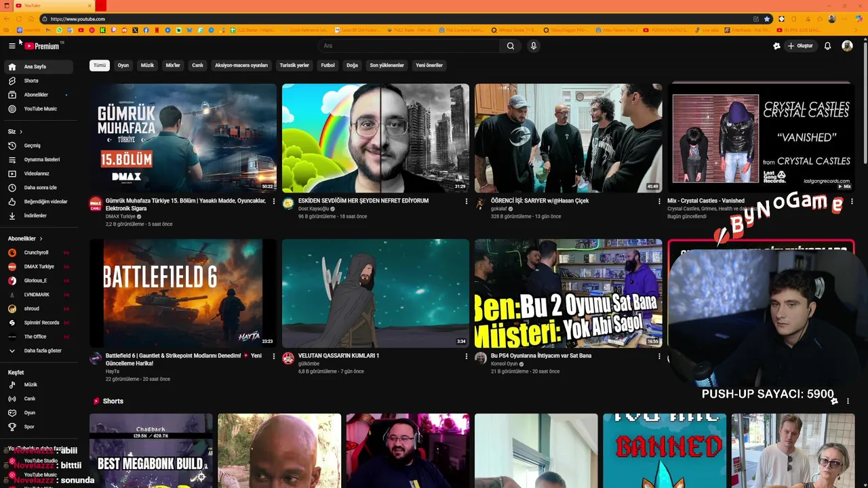Screen dimensions: 868x488
Task: Click the search magnifier button
Action: pyautogui.click(x=511, y=45)
